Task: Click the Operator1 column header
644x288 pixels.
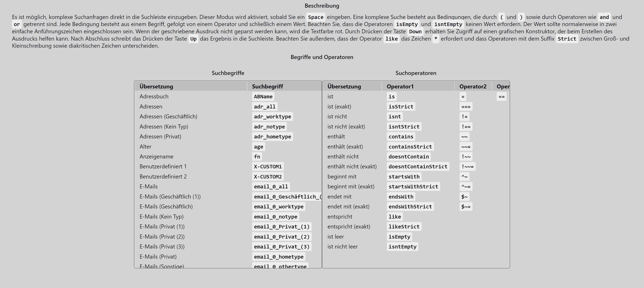Action: click(400, 87)
